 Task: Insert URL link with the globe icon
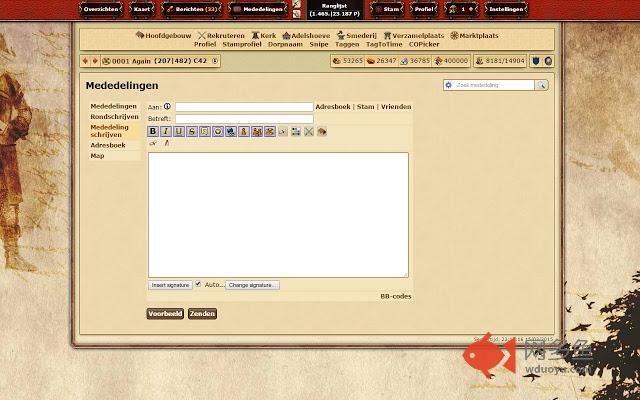tap(231, 131)
